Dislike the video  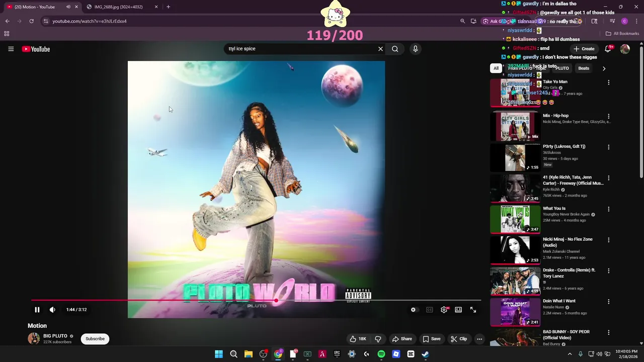point(378,339)
